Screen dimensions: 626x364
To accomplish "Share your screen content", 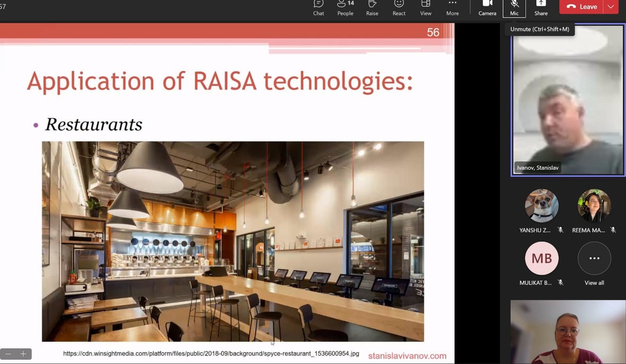I will 541,8.
